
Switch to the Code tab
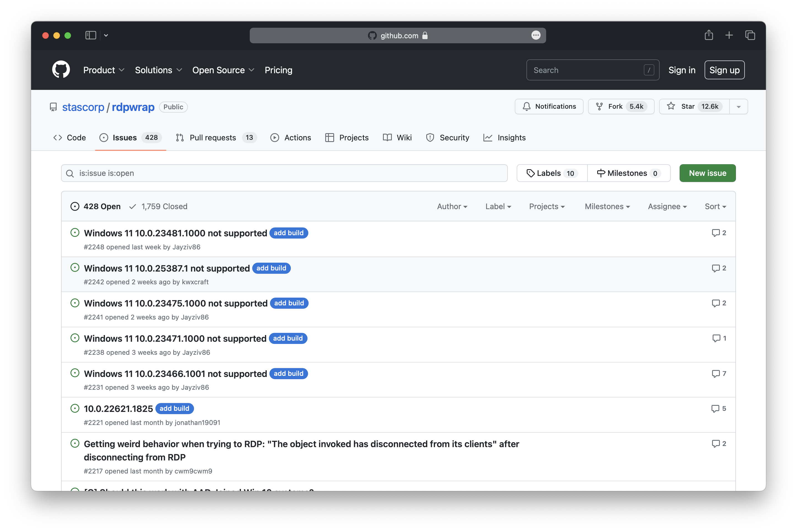tap(70, 138)
